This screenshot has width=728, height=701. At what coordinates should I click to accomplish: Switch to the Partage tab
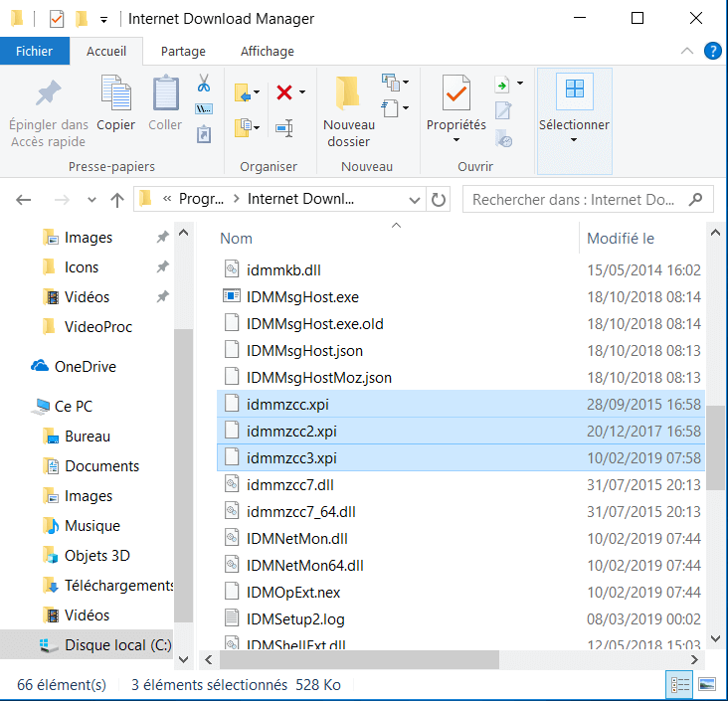tap(183, 51)
